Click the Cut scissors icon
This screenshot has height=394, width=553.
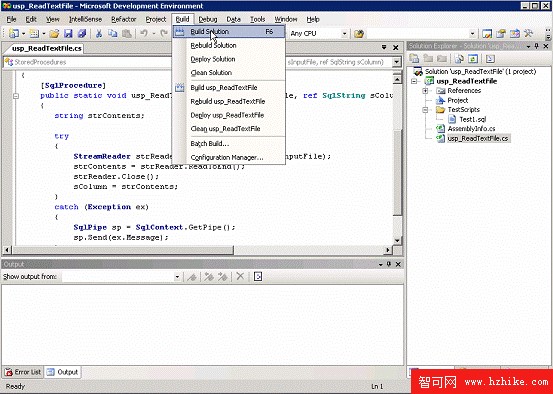(99, 34)
